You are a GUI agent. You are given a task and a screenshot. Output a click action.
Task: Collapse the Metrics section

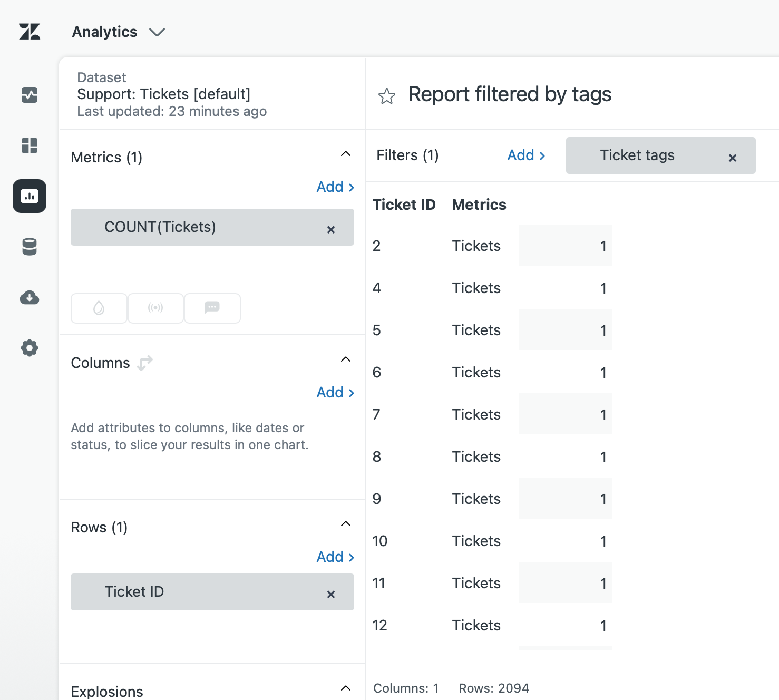pyautogui.click(x=346, y=154)
